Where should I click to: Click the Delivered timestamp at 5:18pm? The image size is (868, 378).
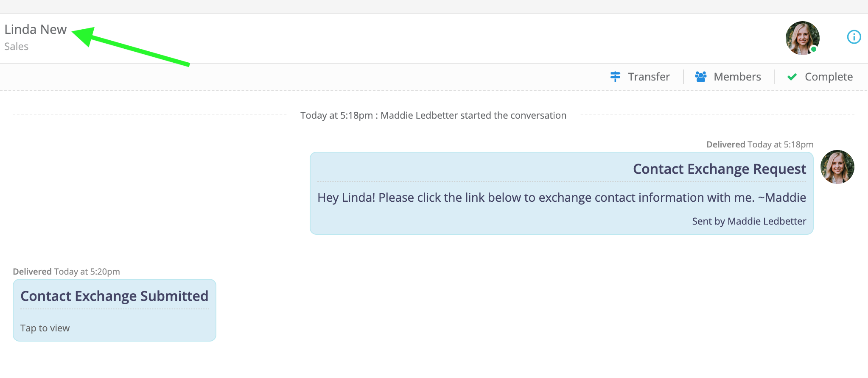coord(760,144)
